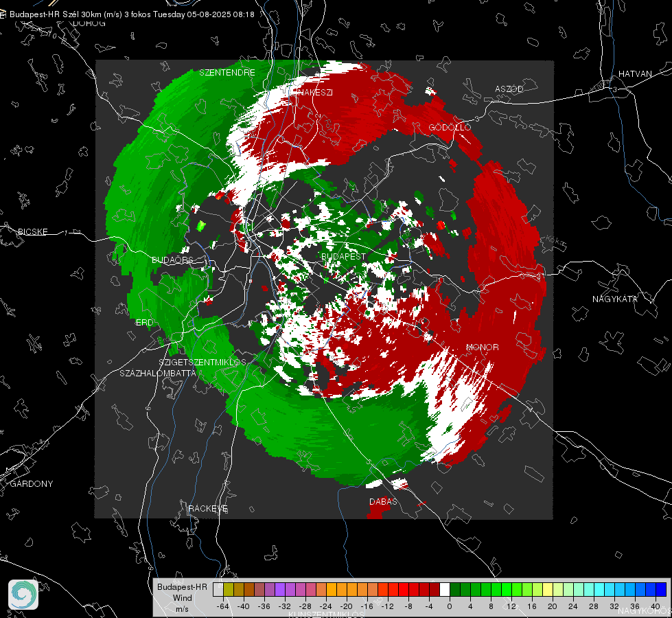This screenshot has height=618, width=672.
Task: Click the 'SZÁZHALOMBATTA' town label
Action: [x=158, y=373]
